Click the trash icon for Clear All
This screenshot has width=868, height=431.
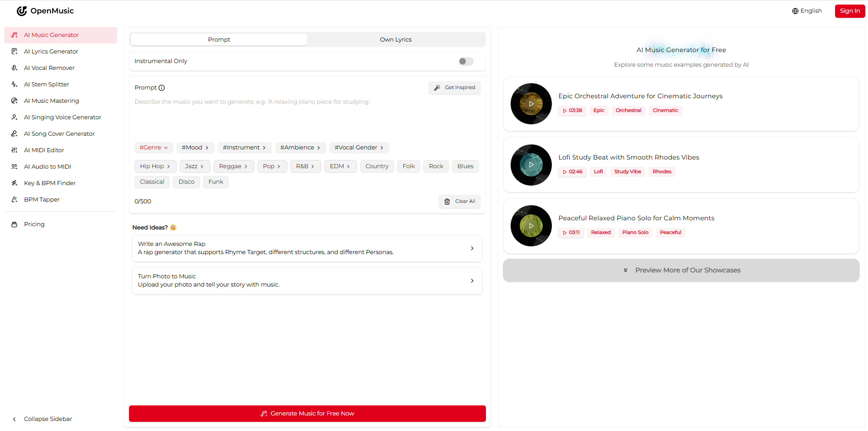pos(447,202)
